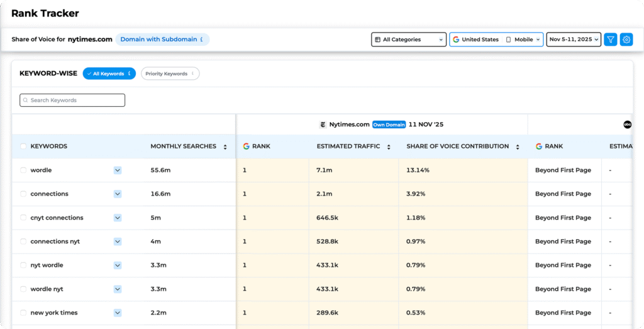Click the ABC competitor logo icon
The height and width of the screenshot is (329, 644).
(x=627, y=125)
